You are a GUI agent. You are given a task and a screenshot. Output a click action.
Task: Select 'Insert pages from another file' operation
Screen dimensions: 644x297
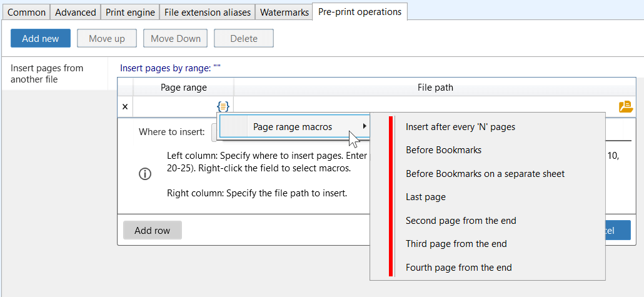pyautogui.click(x=47, y=74)
